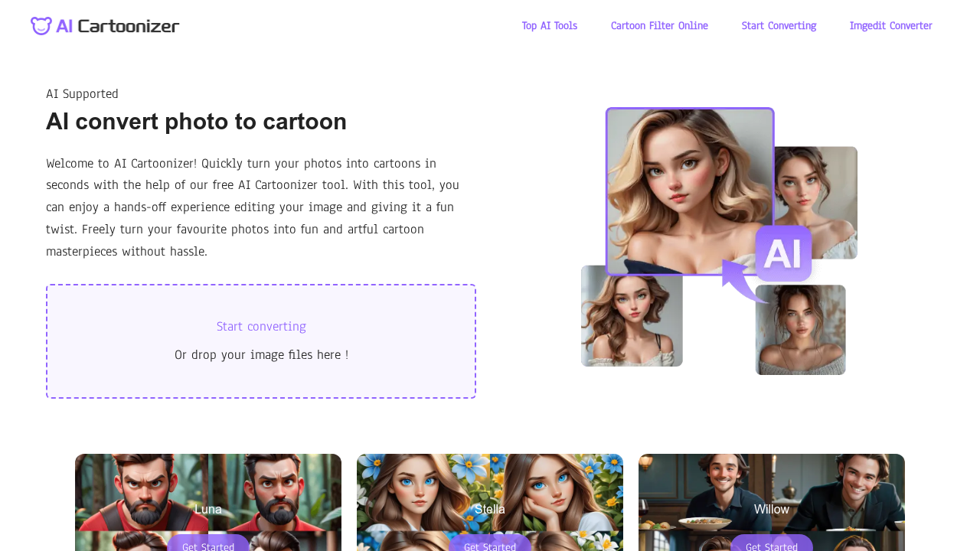The height and width of the screenshot is (551, 980).
Task: Click the text Or drop your image files here
Action: pyautogui.click(x=261, y=354)
